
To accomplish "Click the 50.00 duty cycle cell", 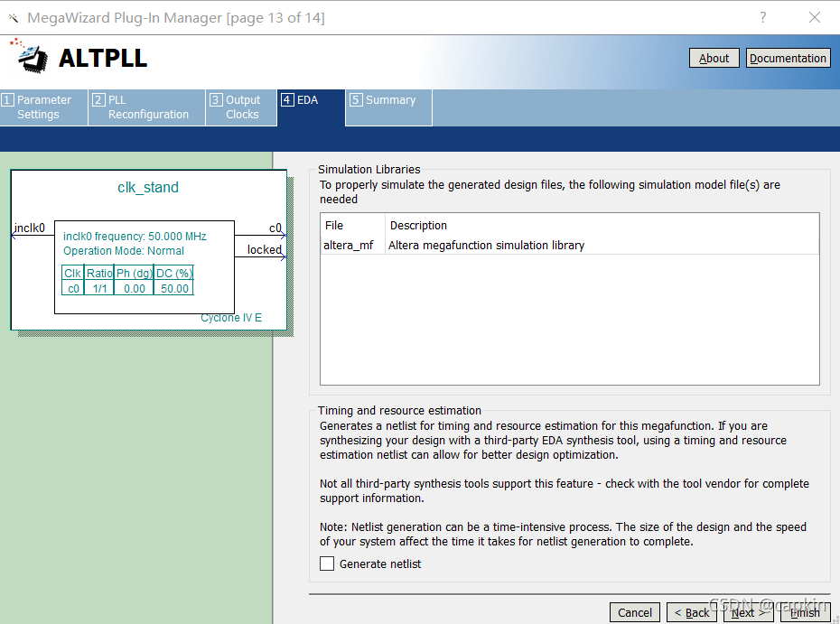I will tap(174, 289).
